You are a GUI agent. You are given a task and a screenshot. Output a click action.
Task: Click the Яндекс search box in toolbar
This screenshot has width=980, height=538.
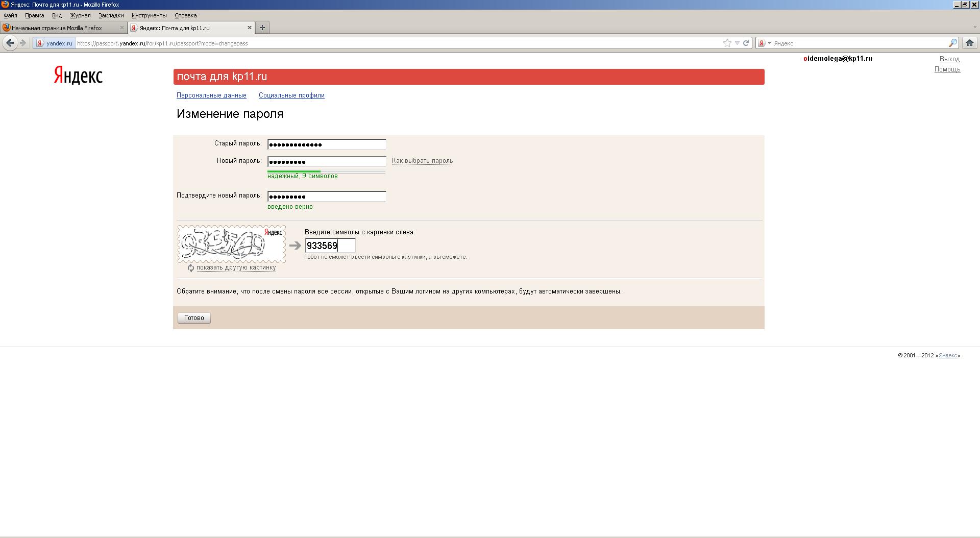click(860, 43)
